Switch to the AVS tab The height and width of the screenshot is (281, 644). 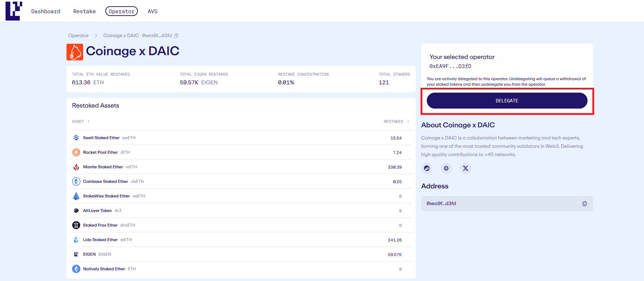click(x=152, y=11)
